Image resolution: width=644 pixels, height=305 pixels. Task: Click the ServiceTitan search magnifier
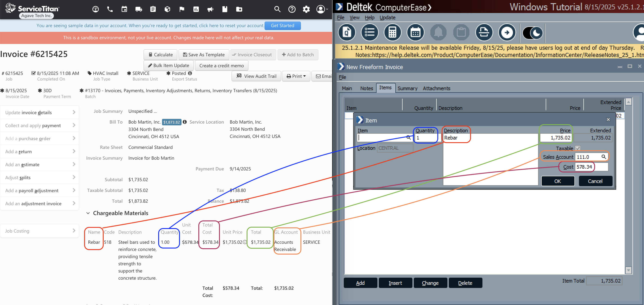(x=277, y=9)
